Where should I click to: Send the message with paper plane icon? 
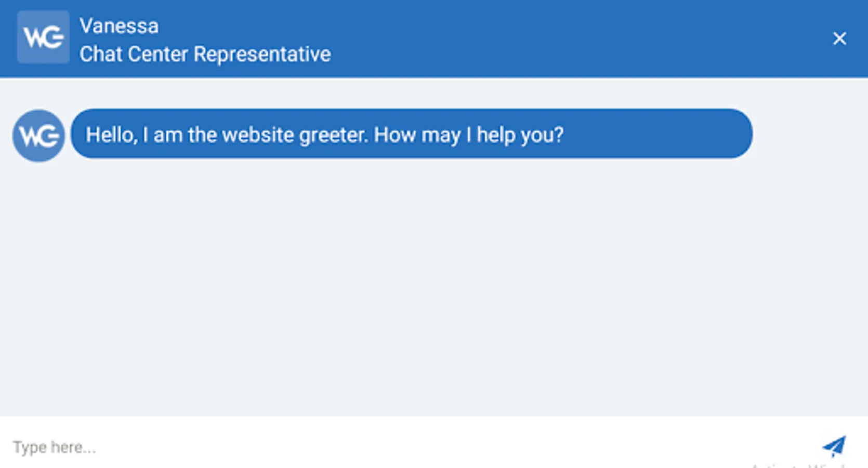point(834,446)
